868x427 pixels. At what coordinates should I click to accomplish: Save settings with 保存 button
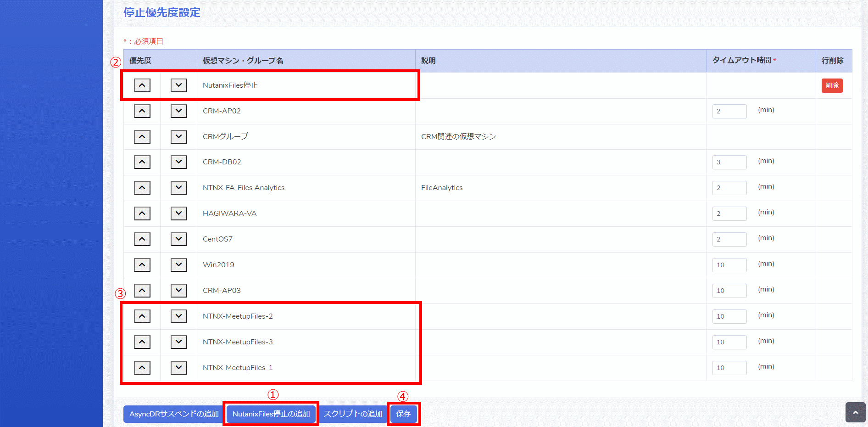tap(403, 414)
